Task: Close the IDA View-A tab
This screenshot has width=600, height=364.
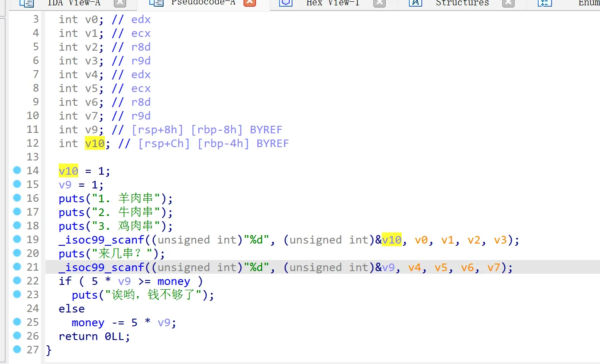Action: point(120,3)
